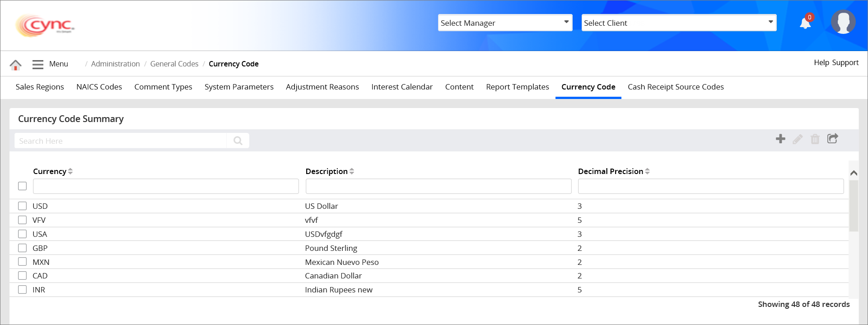
Task: Expand the Select Client dropdown
Action: [x=678, y=23]
